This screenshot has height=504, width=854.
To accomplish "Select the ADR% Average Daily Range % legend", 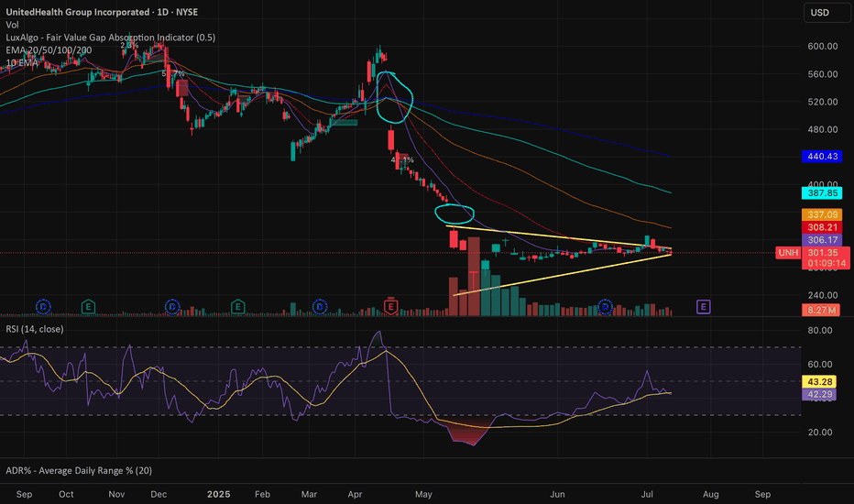I will click(x=79, y=470).
